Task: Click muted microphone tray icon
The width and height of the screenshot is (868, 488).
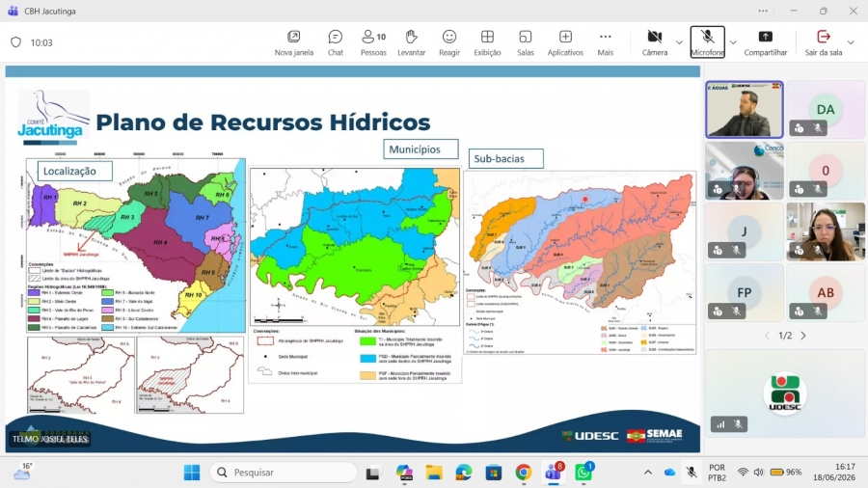Action: tap(692, 472)
